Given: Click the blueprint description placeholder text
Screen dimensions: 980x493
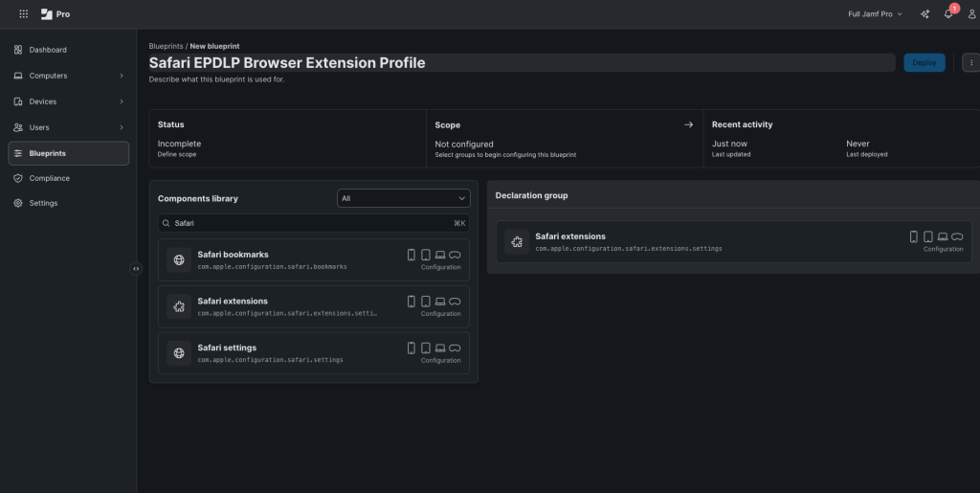Looking at the screenshot, I should (x=216, y=79).
